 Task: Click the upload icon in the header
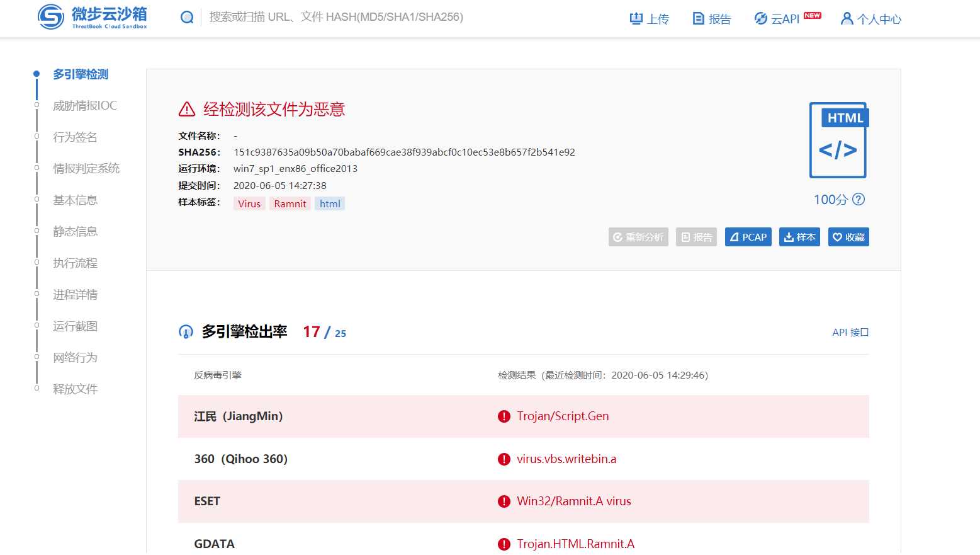point(636,18)
